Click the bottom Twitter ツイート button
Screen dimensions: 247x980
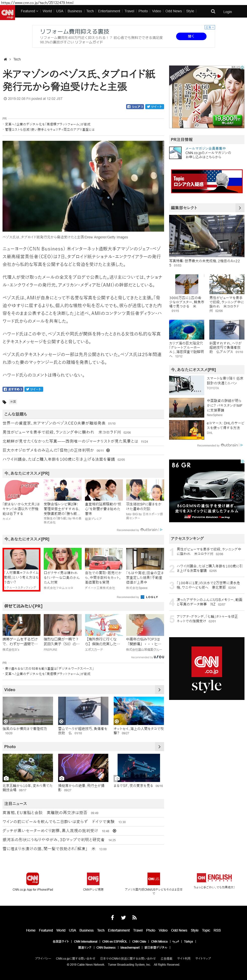pos(34,389)
